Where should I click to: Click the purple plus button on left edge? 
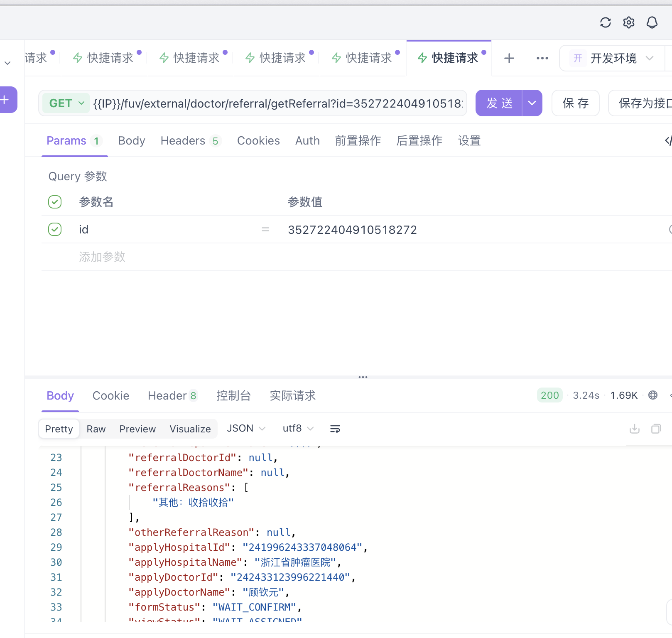(6, 100)
